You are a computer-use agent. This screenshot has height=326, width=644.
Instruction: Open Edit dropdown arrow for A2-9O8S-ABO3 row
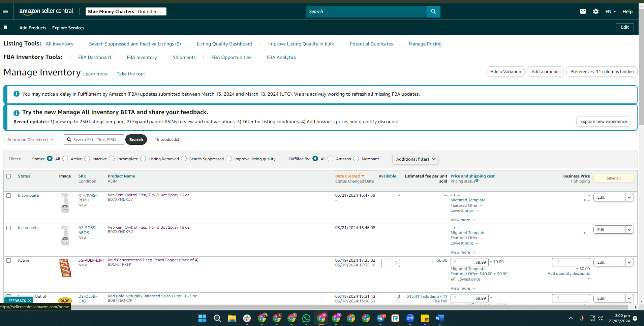(x=629, y=230)
